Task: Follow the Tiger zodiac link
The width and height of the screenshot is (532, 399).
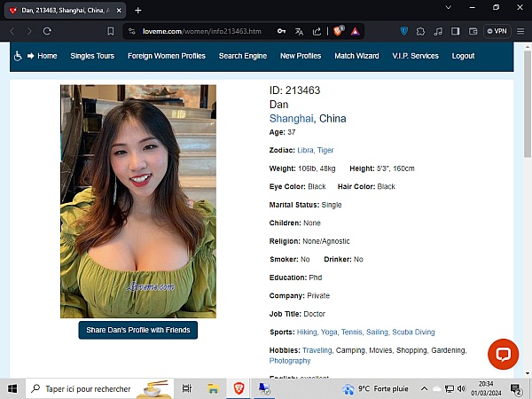Action: 325,151
